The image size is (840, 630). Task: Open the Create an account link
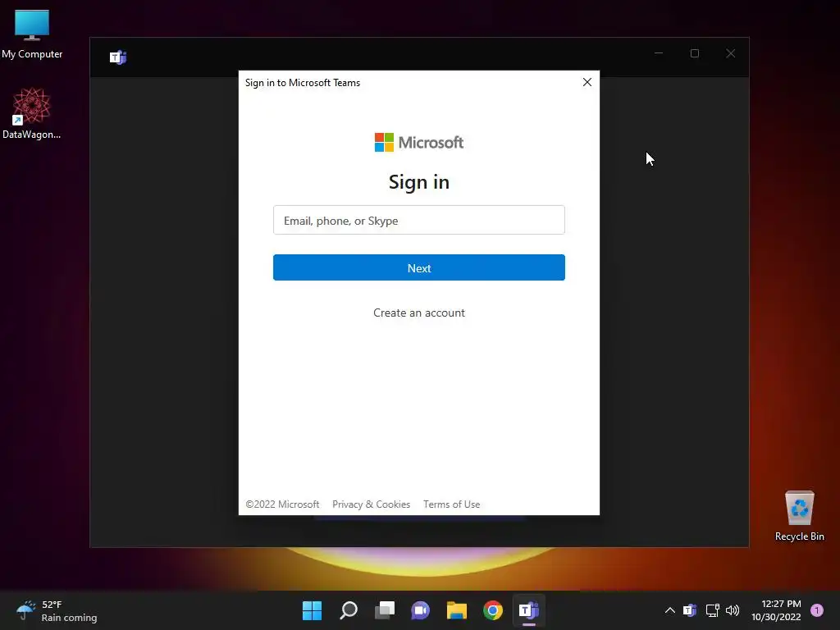[x=419, y=313]
